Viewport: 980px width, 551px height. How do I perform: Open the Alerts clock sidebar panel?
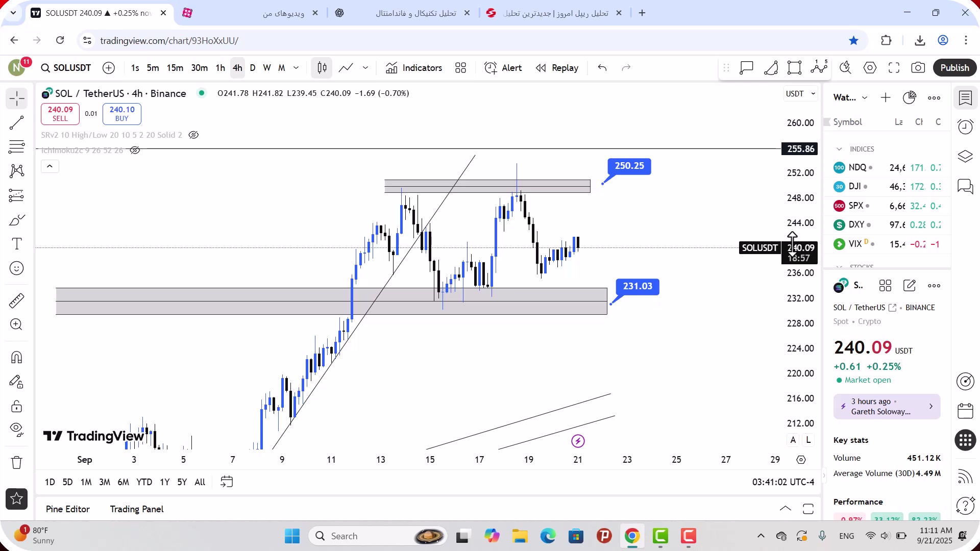[x=966, y=127]
